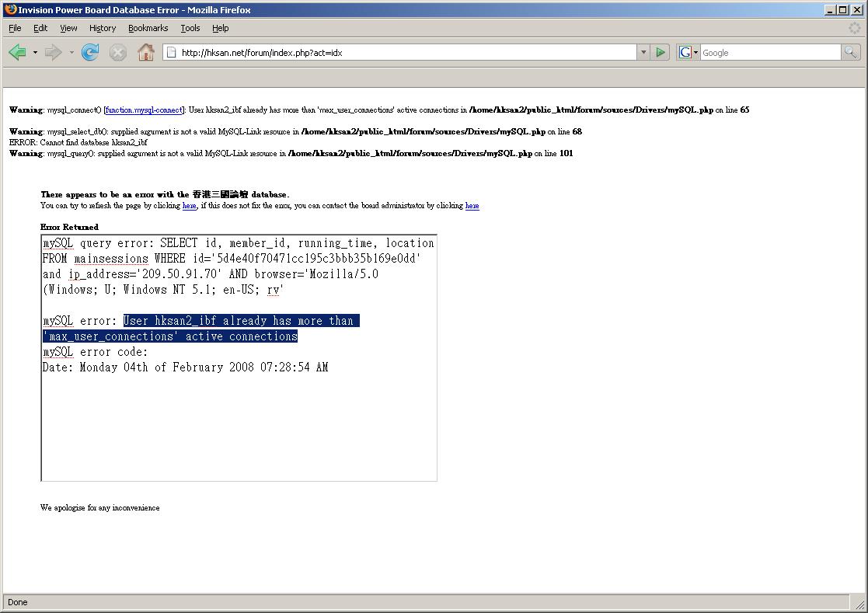The width and height of the screenshot is (868, 613).
Task: Open the Google search engine selector
Action: (688, 53)
